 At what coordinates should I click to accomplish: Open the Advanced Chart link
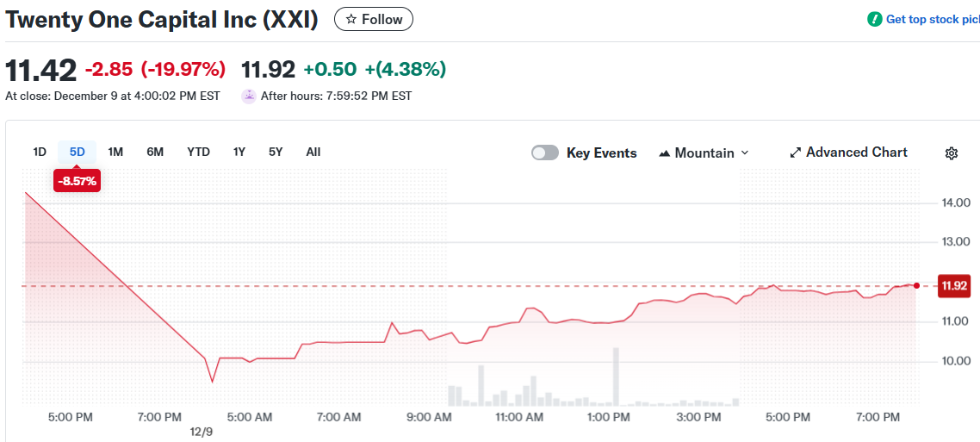[856, 153]
